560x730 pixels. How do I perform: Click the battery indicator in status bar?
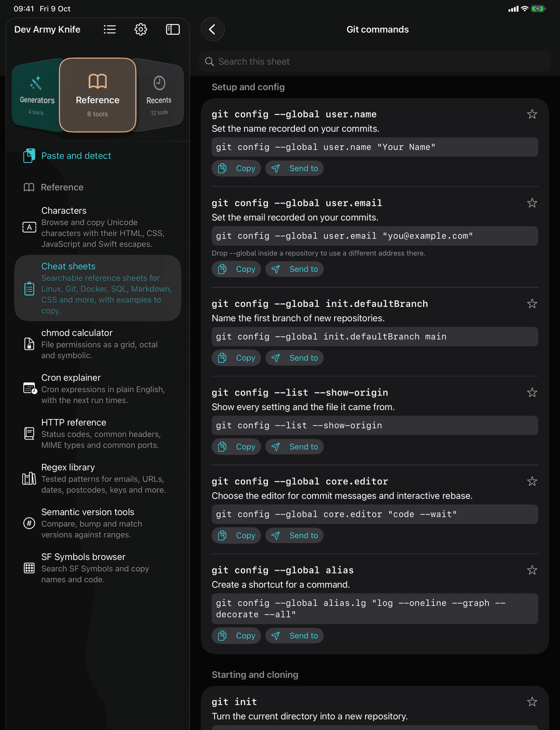(538, 9)
